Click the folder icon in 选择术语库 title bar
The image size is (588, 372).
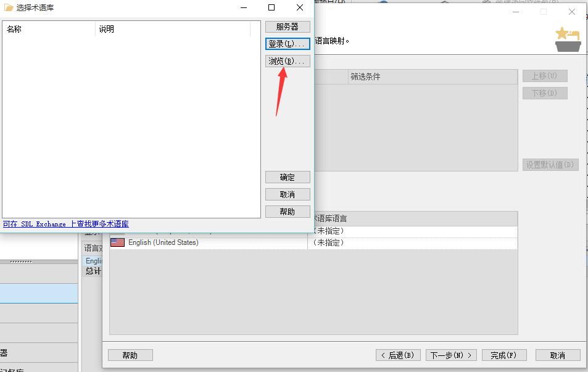[7, 9]
